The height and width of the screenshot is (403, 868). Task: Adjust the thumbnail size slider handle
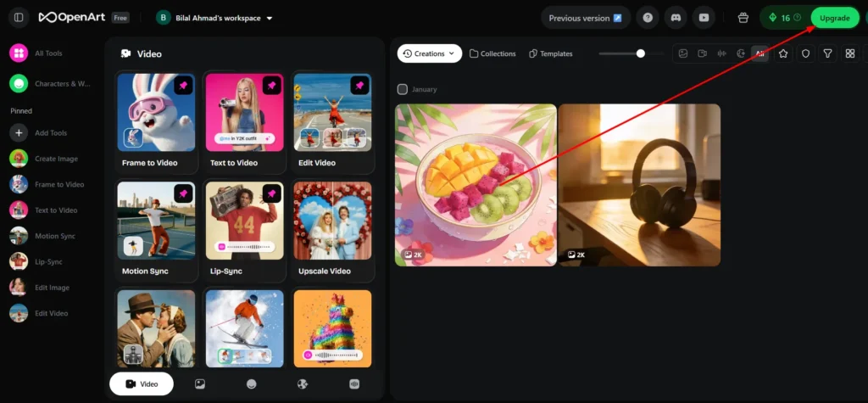pyautogui.click(x=641, y=53)
